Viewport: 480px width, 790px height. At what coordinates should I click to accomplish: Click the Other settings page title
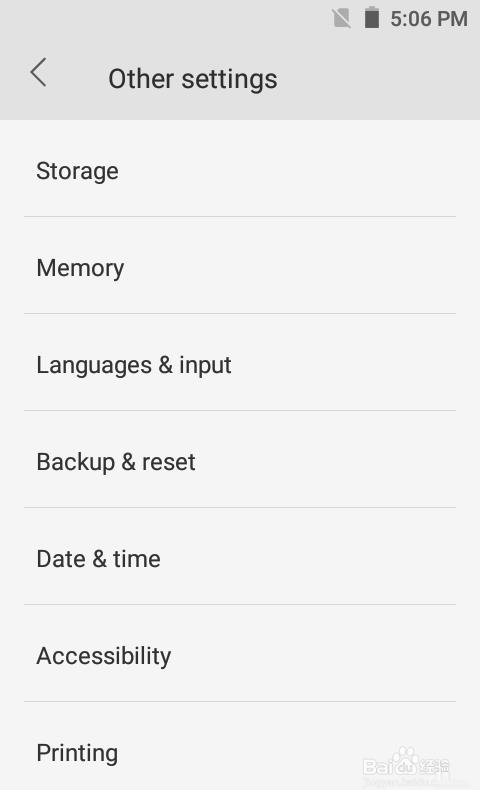(x=193, y=79)
